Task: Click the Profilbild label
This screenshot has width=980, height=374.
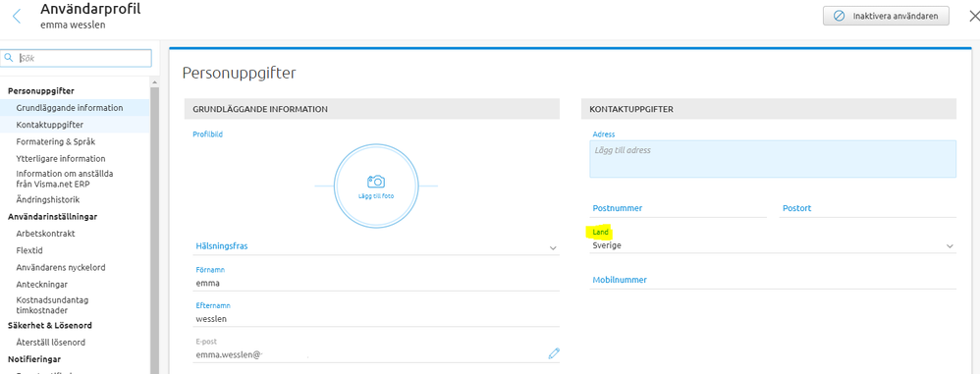Action: (207, 134)
